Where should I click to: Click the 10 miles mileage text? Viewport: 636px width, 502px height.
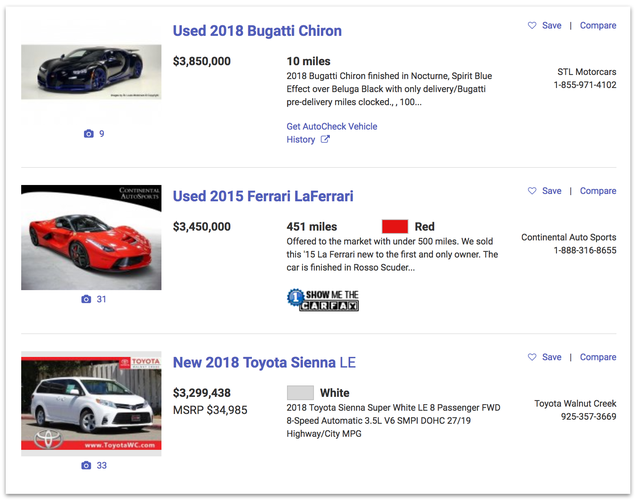pyautogui.click(x=308, y=61)
